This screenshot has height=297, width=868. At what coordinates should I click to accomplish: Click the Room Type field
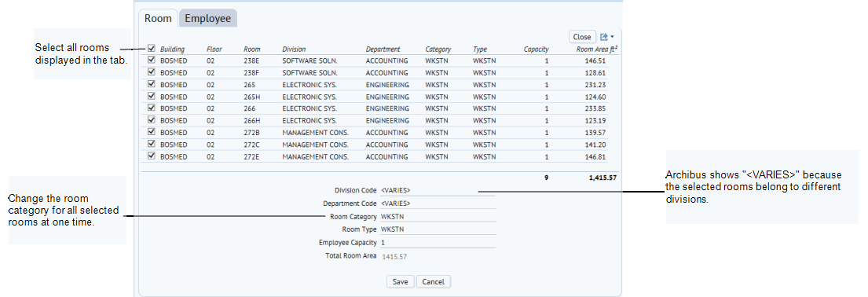pos(438,229)
